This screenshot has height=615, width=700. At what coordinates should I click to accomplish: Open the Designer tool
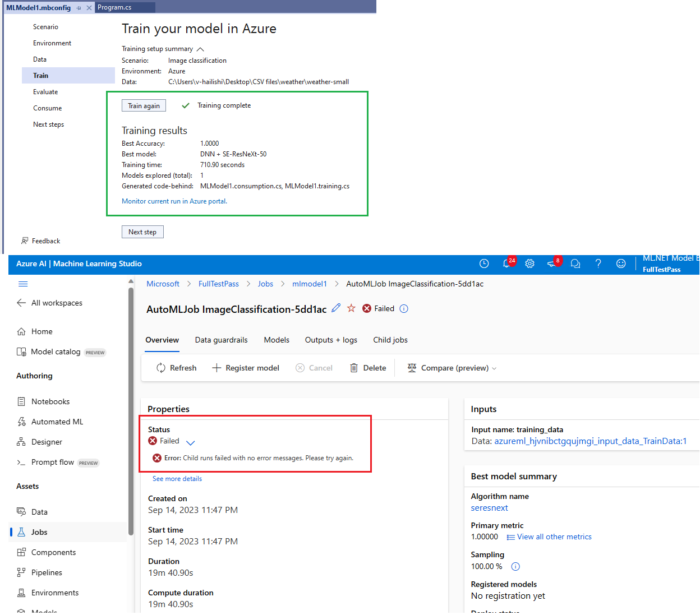(x=45, y=442)
